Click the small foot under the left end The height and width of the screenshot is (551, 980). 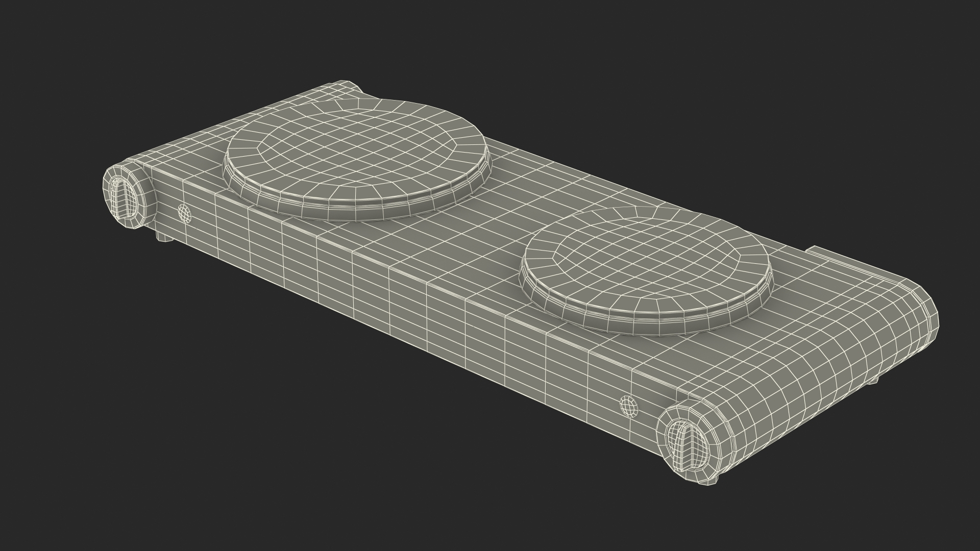click(x=164, y=236)
